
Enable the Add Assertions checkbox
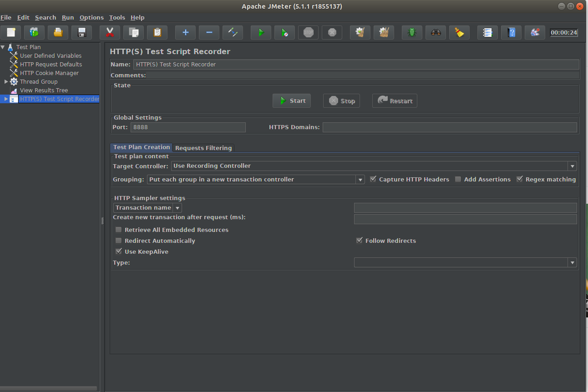pyautogui.click(x=458, y=179)
